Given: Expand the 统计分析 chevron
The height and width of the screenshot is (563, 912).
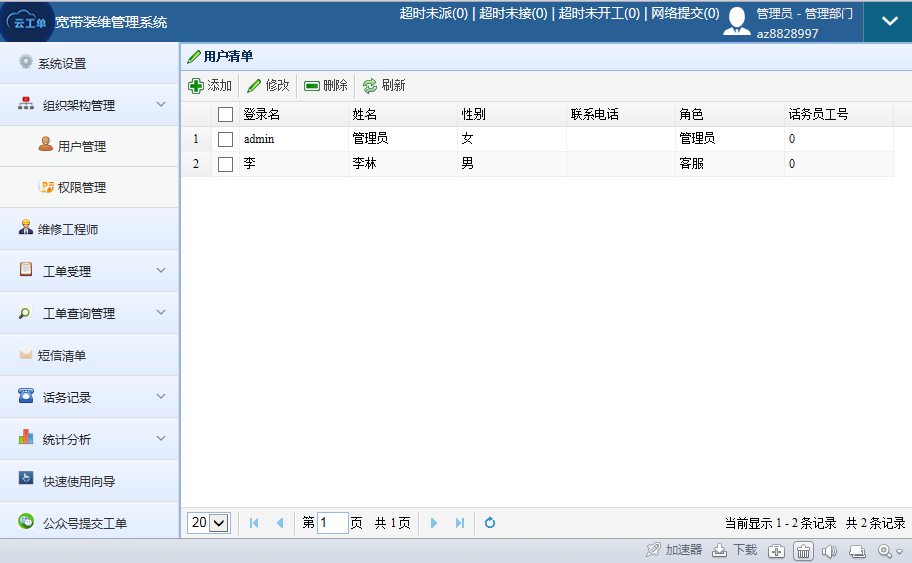Looking at the screenshot, I should click(161, 439).
